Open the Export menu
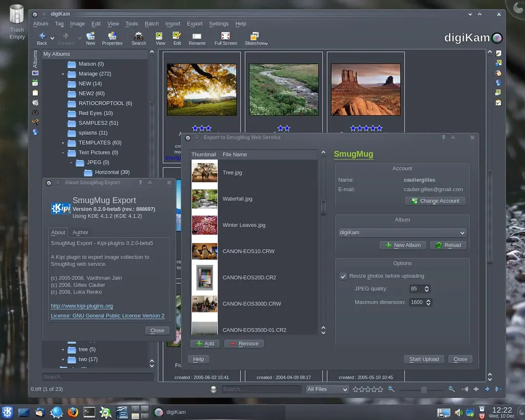Image resolution: width=525 pixels, height=420 pixels. click(194, 24)
